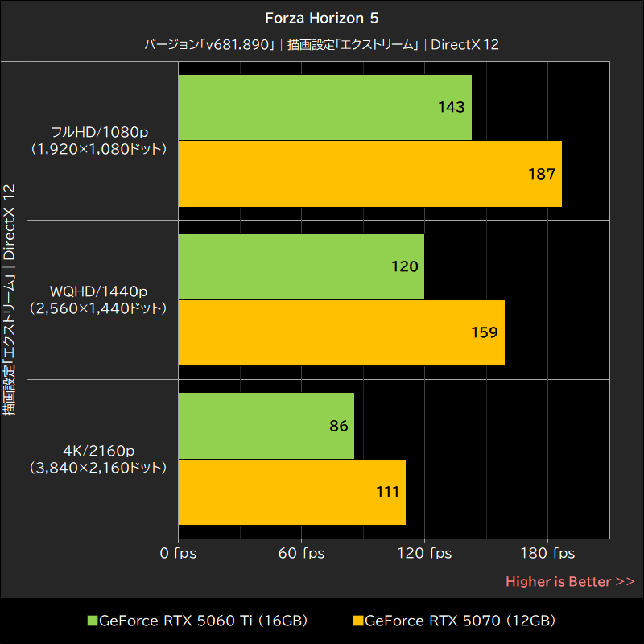The width and height of the screenshot is (644, 644).
Task: Click the green 86 fps bar for 4K
Action: (266, 426)
